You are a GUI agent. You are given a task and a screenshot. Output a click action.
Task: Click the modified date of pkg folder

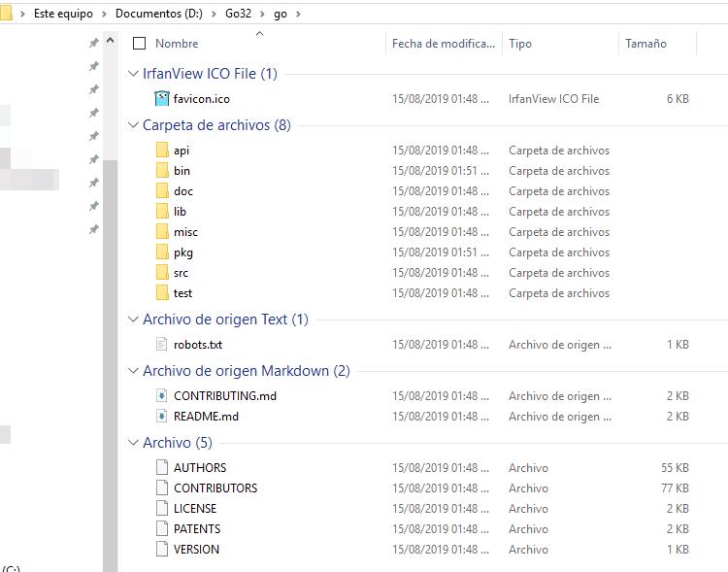coord(441,252)
